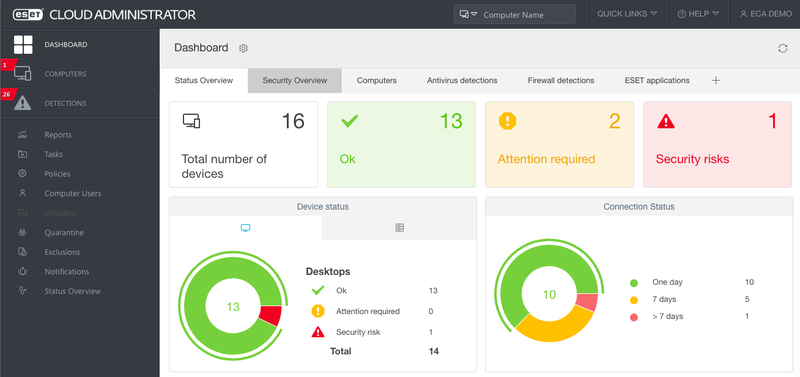Open the Total number of devices tile
Screen dimensions: 800x377
[x=243, y=144]
